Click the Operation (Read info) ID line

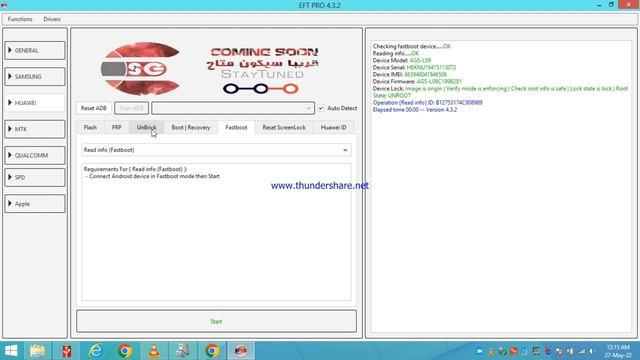(x=427, y=102)
